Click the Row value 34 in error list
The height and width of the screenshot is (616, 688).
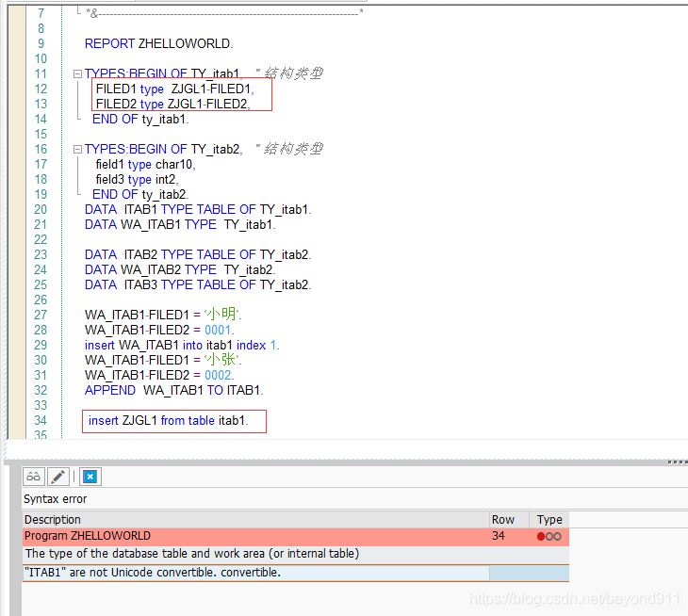(x=498, y=536)
